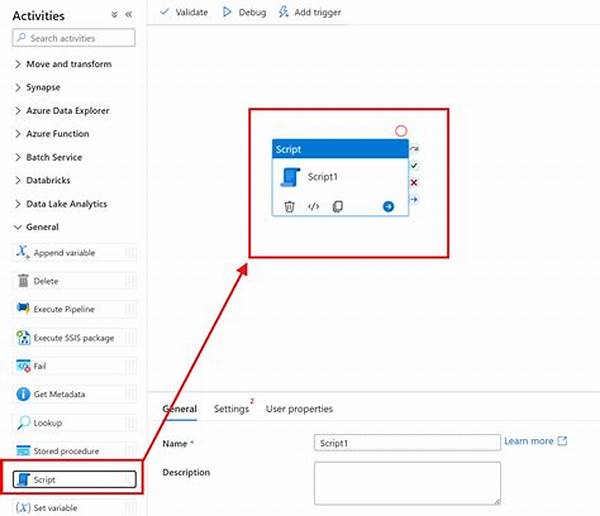The width and height of the screenshot is (600, 516).
Task: Select the Get Metadata activity icon
Action: tap(24, 394)
